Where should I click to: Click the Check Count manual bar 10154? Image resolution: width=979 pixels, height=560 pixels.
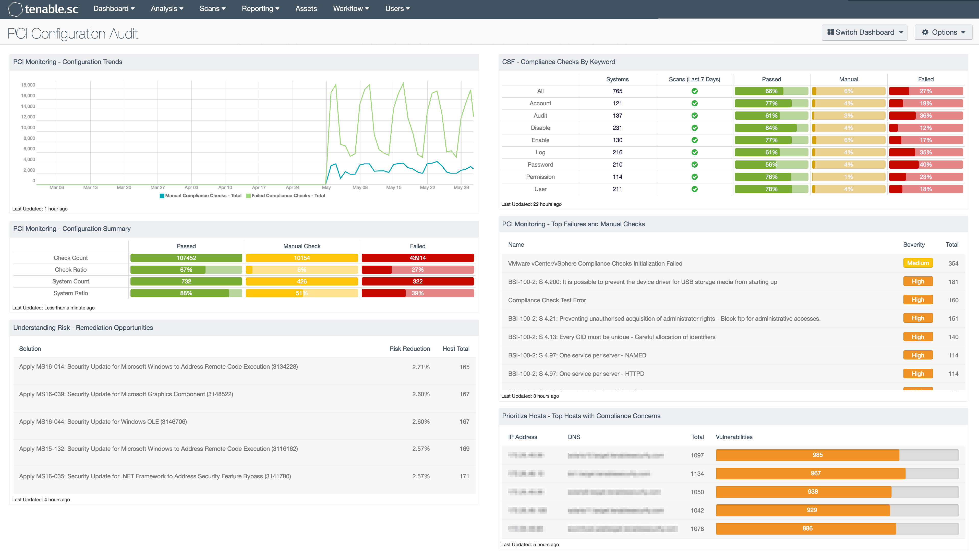(302, 258)
